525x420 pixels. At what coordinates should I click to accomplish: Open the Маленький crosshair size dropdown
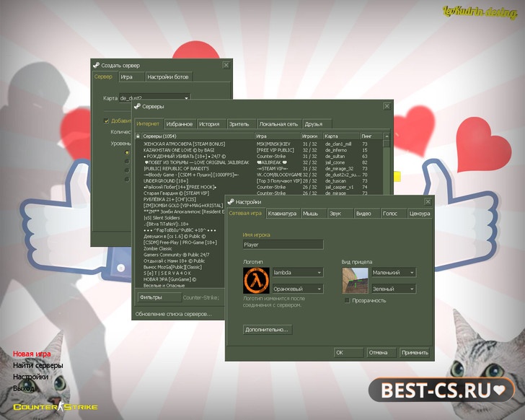(394, 273)
